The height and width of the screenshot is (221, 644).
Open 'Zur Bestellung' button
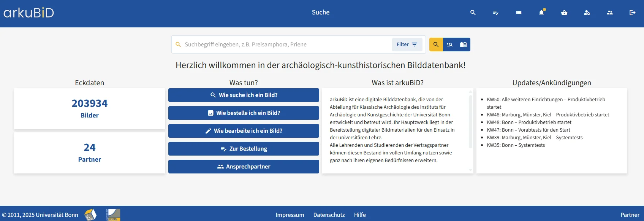(244, 149)
